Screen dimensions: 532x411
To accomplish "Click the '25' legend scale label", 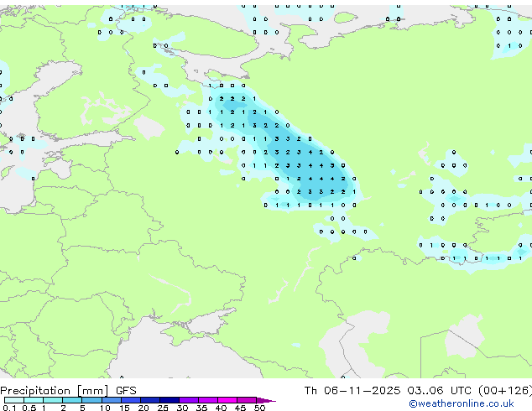I will coord(163,408).
